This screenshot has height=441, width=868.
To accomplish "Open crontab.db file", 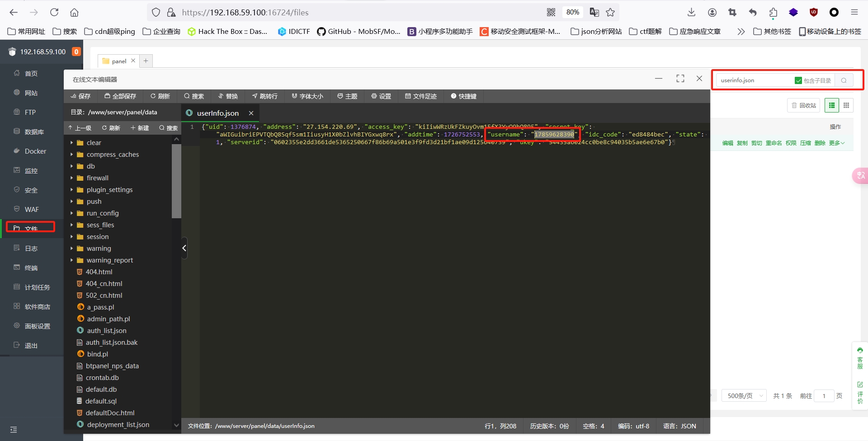I will [102, 377].
